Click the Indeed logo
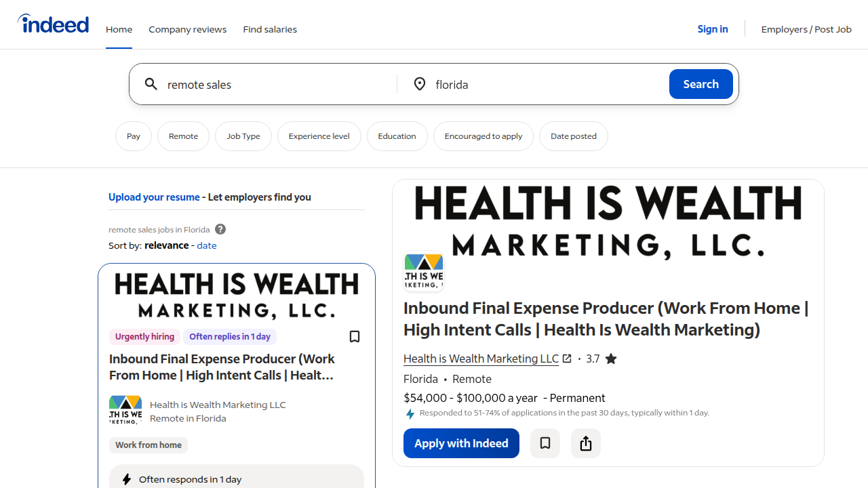Image resolution: width=868 pixels, height=488 pixels. click(x=53, y=24)
